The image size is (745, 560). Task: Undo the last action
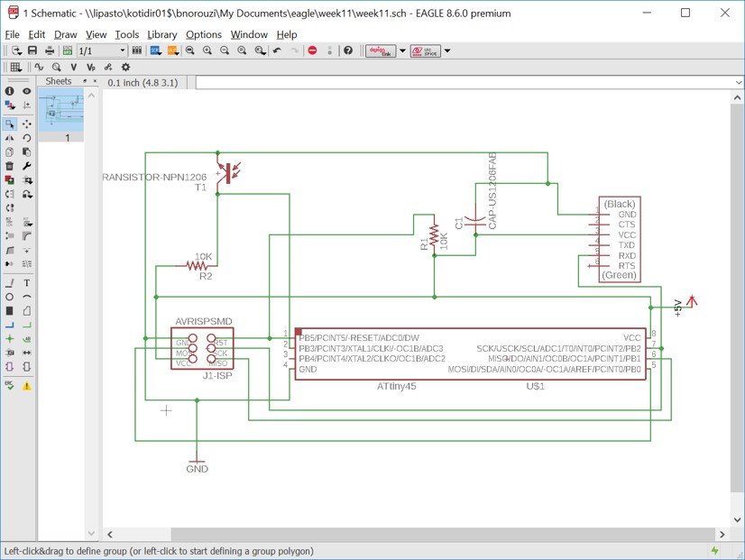pyautogui.click(x=278, y=50)
